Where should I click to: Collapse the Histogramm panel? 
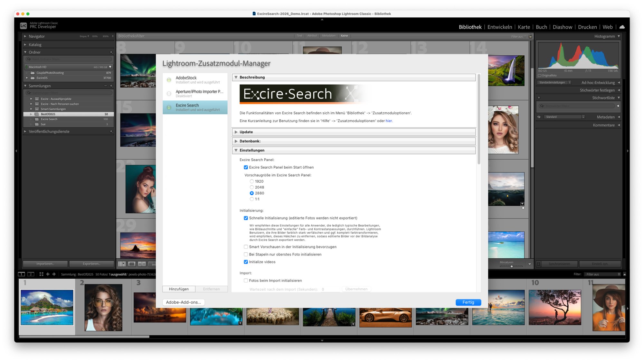coord(619,36)
